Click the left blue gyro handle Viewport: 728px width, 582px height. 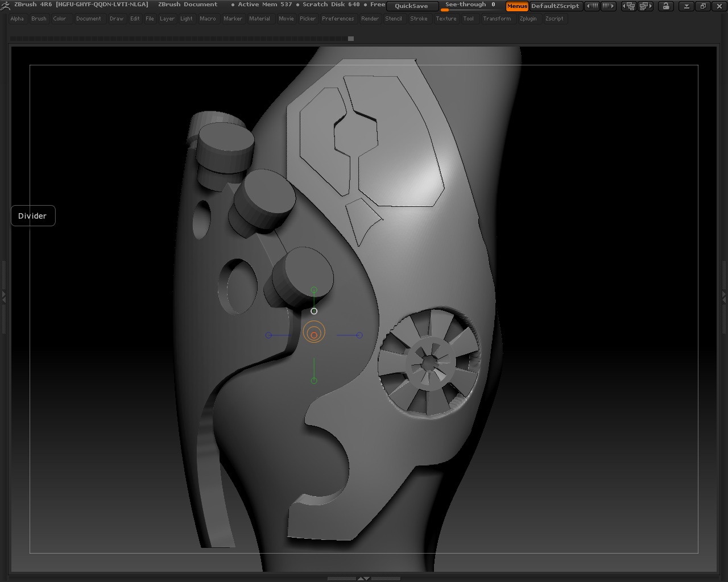point(268,335)
